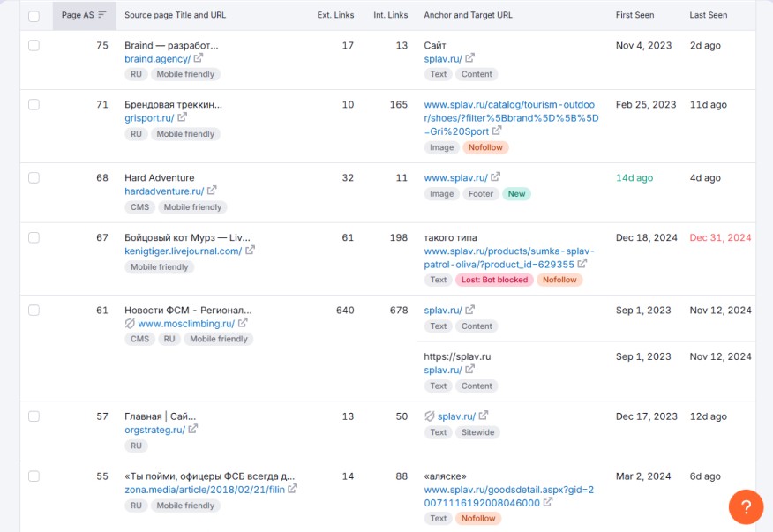773x532 pixels.
Task: Click external link icon beside kenigtiger.livejournal.com
Action: tap(251, 251)
